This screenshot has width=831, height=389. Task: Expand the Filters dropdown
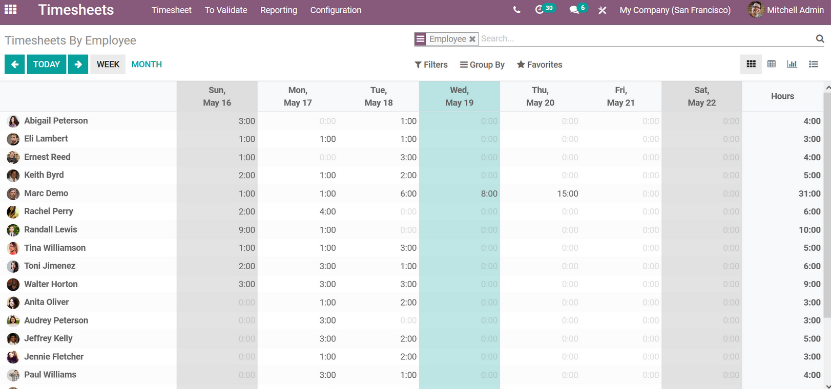tap(431, 65)
